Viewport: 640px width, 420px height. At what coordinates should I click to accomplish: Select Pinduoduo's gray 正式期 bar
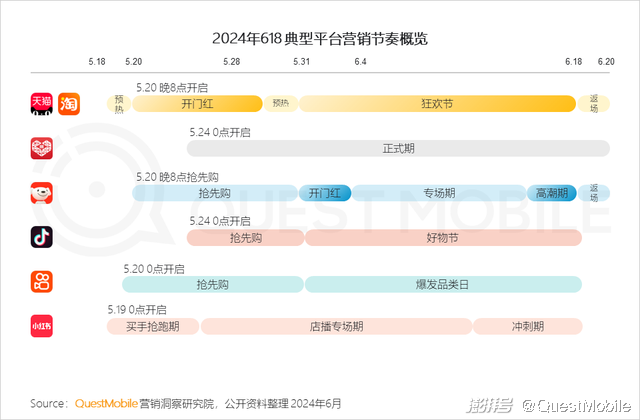tap(398, 149)
